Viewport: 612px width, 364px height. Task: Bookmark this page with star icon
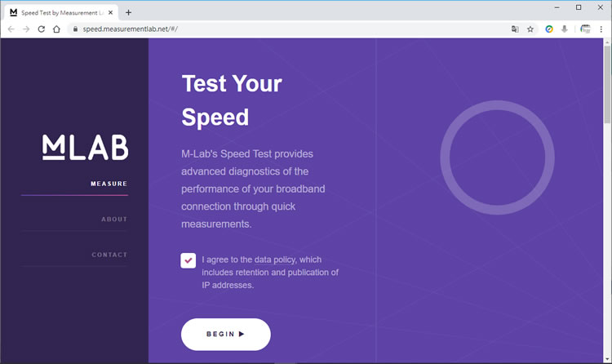[x=530, y=29]
